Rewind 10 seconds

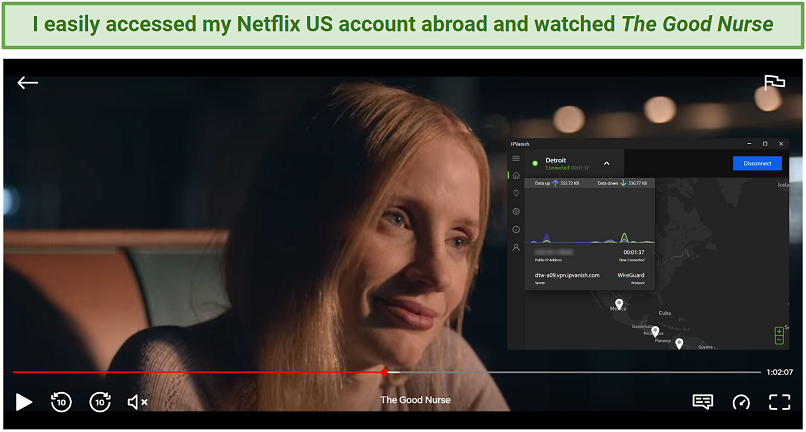pos(61,402)
